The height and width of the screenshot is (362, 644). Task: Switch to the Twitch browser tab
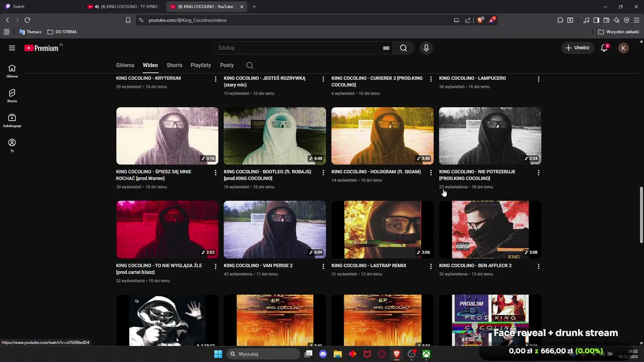pos(40,7)
